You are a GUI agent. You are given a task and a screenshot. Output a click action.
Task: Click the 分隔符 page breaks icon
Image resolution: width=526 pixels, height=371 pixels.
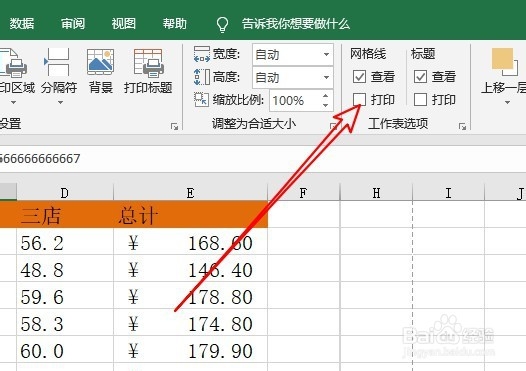(x=58, y=62)
